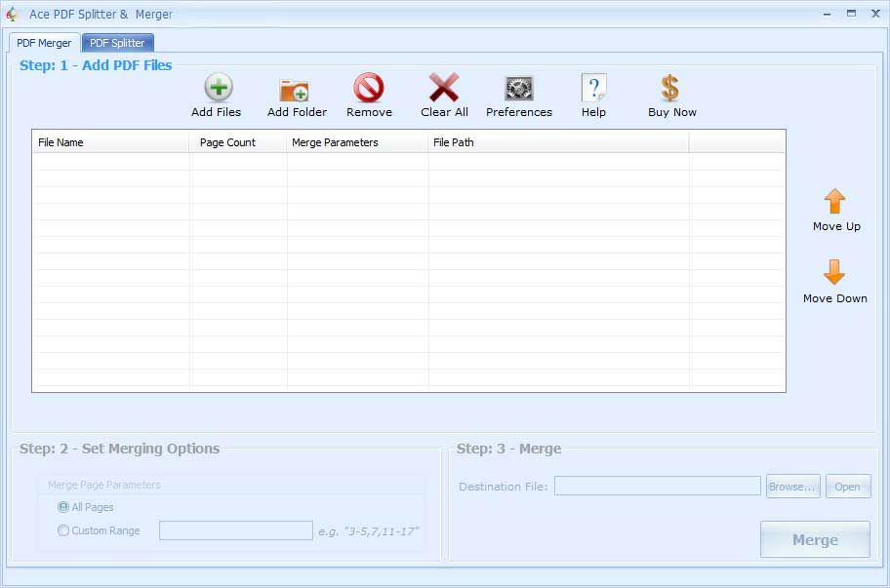Click the Browse button
Screen dimensions: 890x588
point(792,487)
